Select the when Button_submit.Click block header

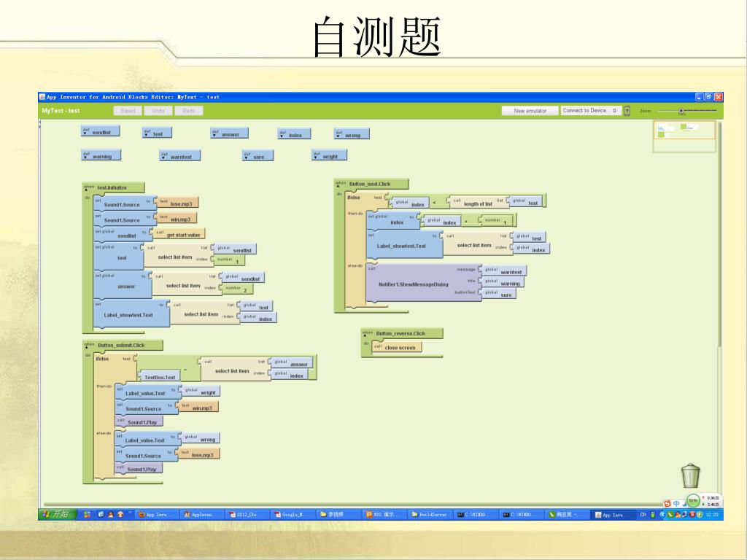123,345
